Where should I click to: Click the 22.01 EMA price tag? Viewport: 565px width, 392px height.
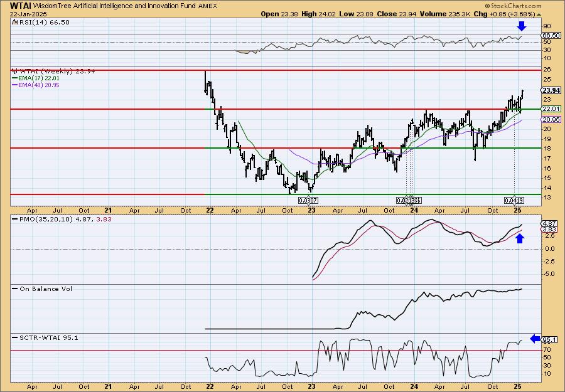[x=551, y=109]
